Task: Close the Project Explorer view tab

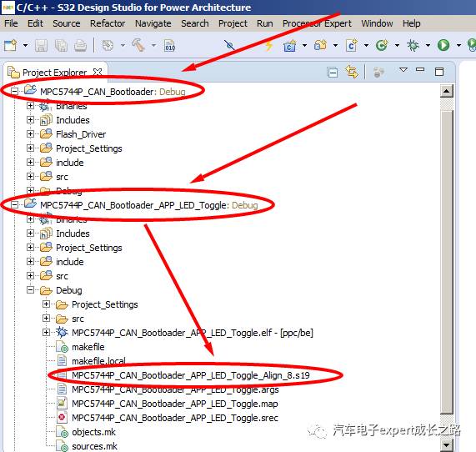Action: click(x=98, y=72)
